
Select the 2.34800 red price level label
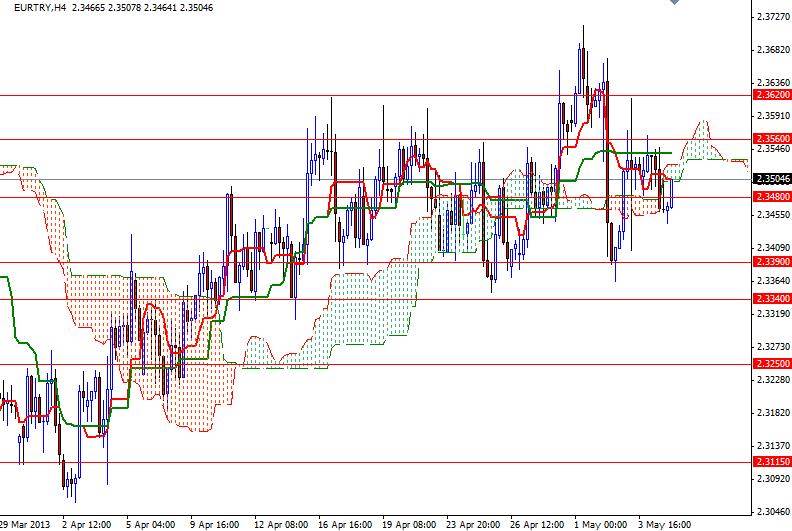tap(772, 197)
